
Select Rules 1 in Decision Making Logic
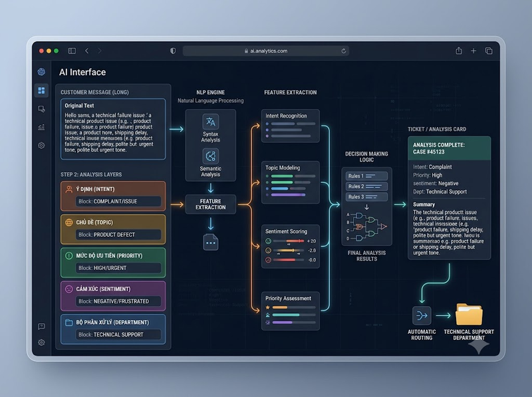pos(366,176)
